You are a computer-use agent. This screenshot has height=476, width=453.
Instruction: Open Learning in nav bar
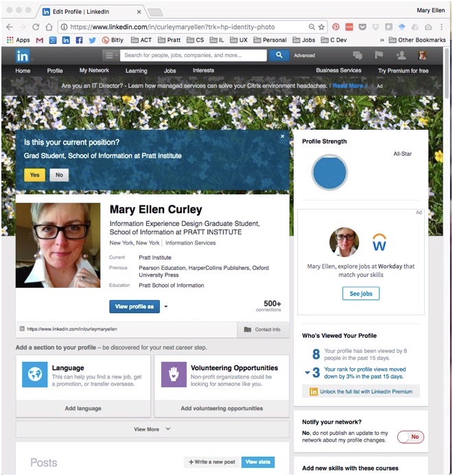click(x=137, y=71)
